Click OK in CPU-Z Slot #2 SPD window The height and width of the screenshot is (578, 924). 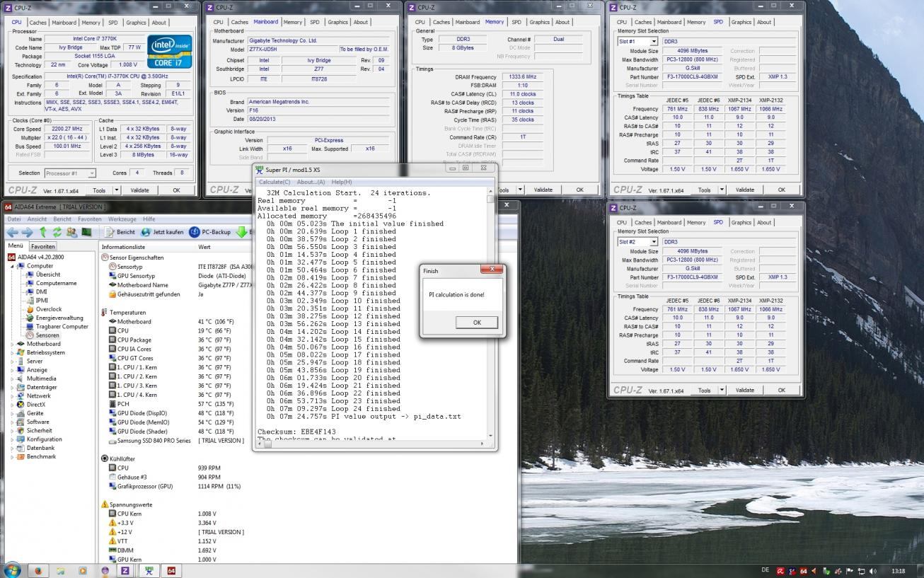(781, 390)
